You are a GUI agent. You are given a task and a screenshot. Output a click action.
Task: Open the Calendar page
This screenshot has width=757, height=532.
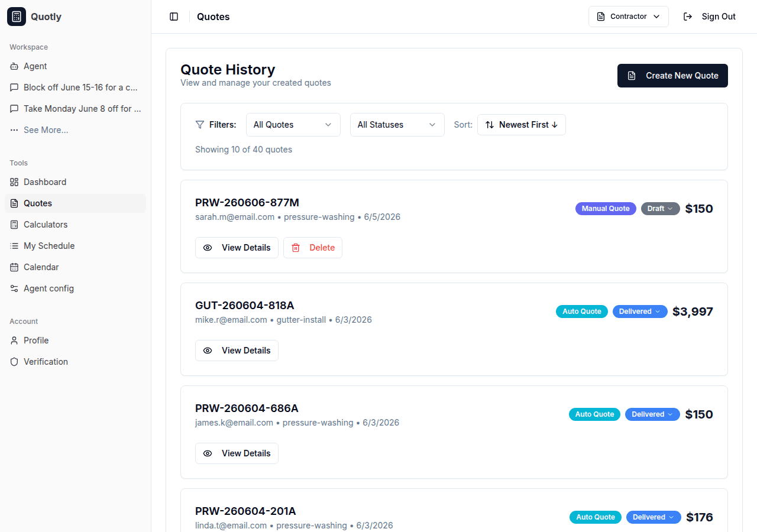point(76,267)
